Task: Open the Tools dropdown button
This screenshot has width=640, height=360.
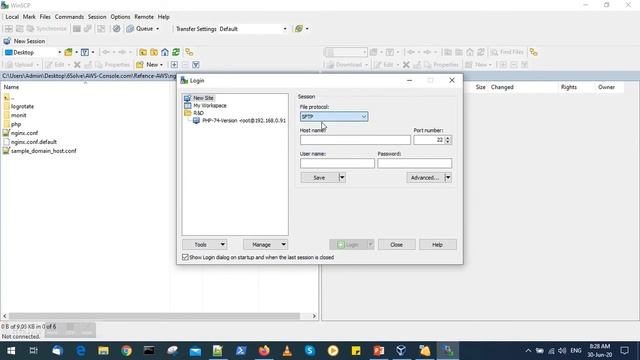Action: [204, 244]
